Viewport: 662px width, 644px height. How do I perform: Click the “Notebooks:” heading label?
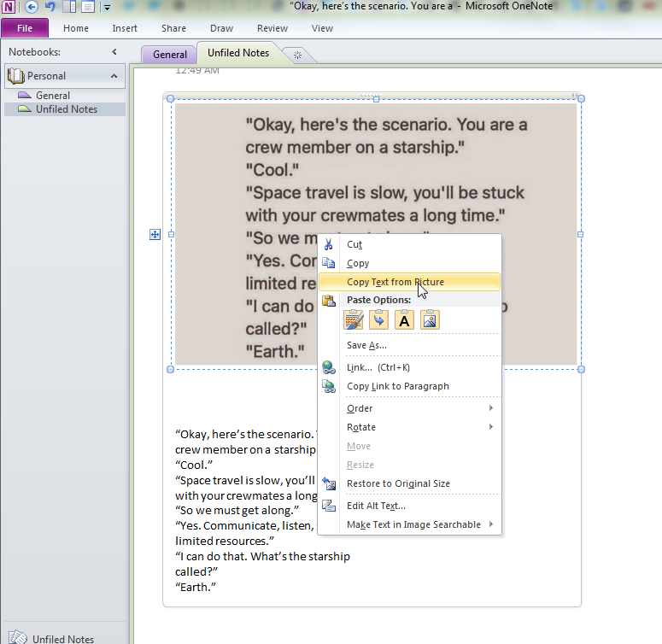35,52
